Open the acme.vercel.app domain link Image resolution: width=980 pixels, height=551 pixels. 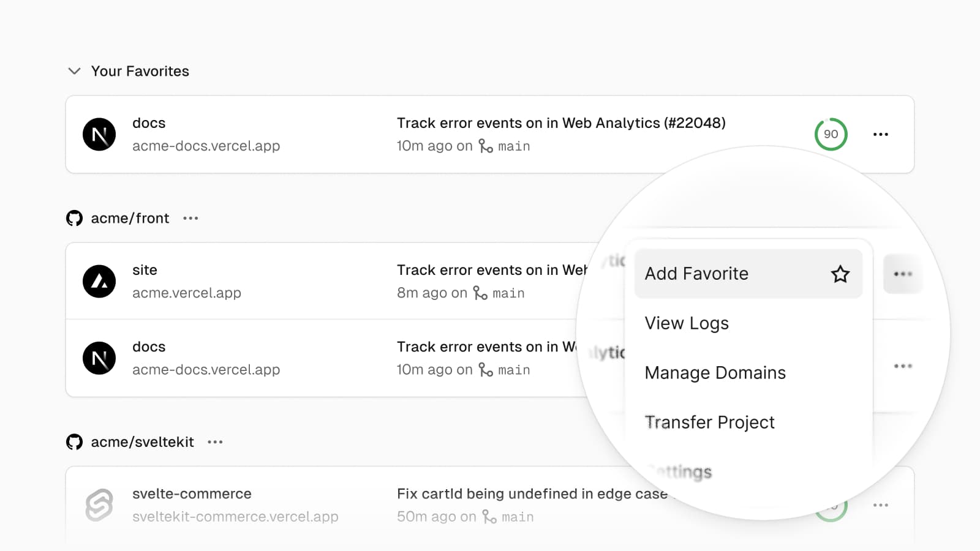186,293
